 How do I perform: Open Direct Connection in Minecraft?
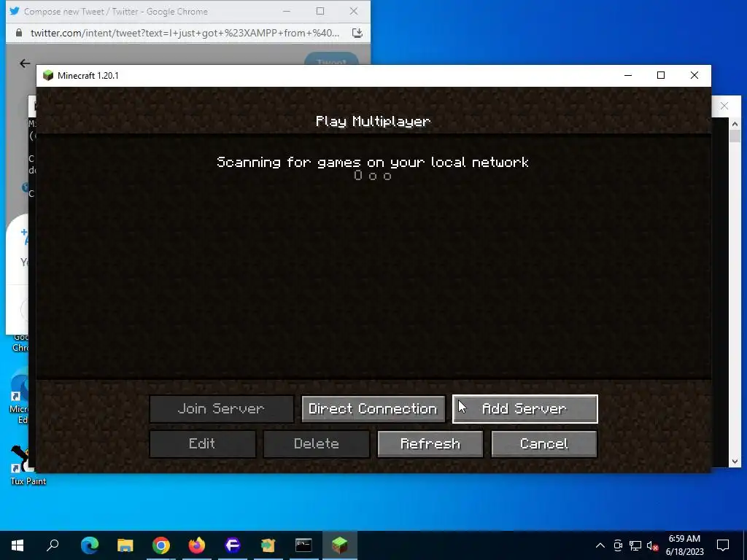click(373, 408)
